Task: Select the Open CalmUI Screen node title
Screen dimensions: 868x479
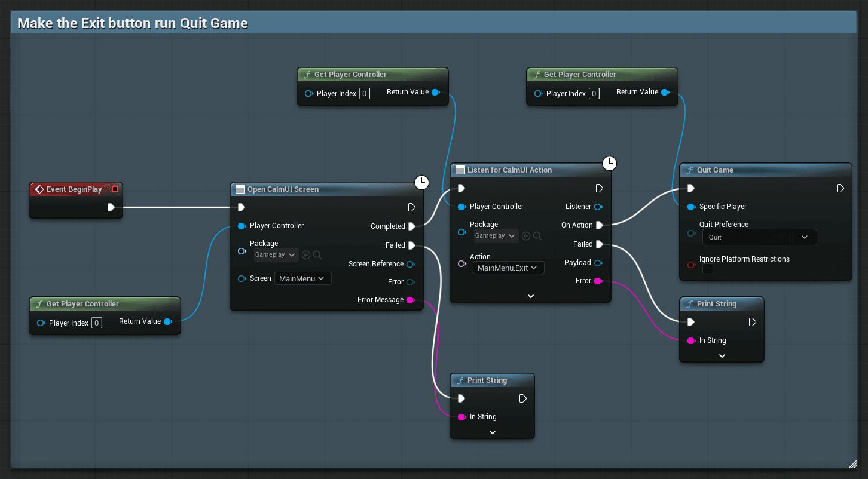Action: point(283,189)
